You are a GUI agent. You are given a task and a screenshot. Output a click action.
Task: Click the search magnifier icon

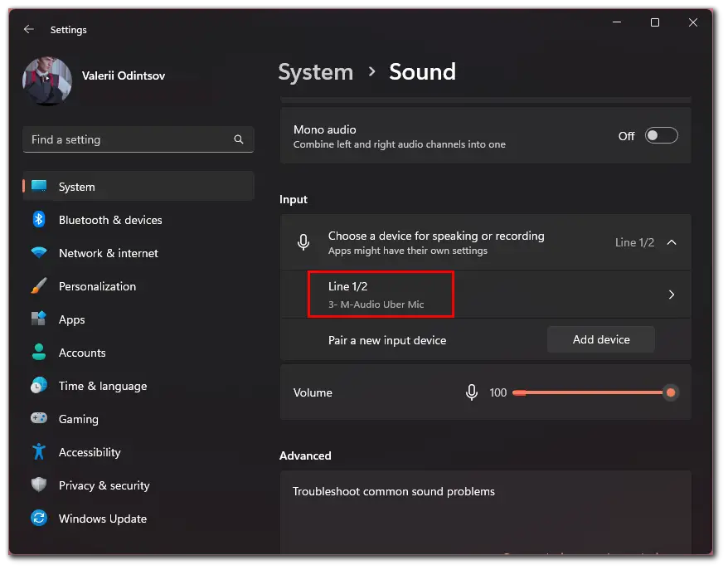click(x=239, y=139)
